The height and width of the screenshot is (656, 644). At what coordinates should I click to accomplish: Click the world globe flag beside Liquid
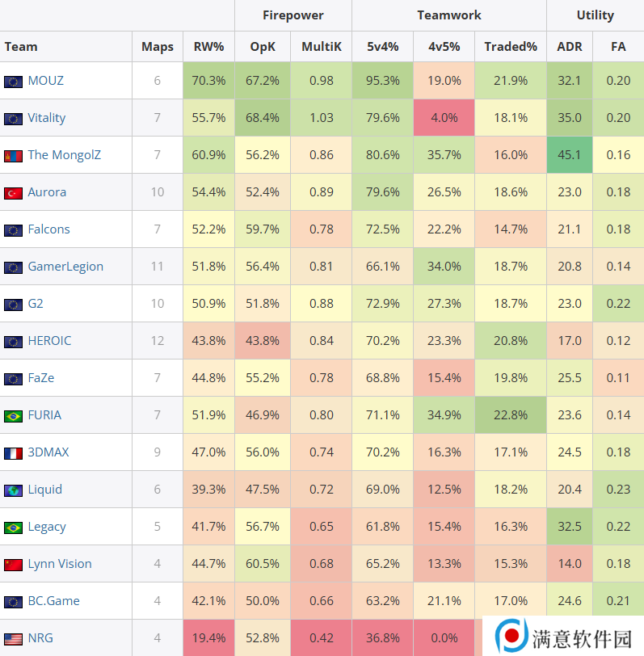(x=13, y=490)
